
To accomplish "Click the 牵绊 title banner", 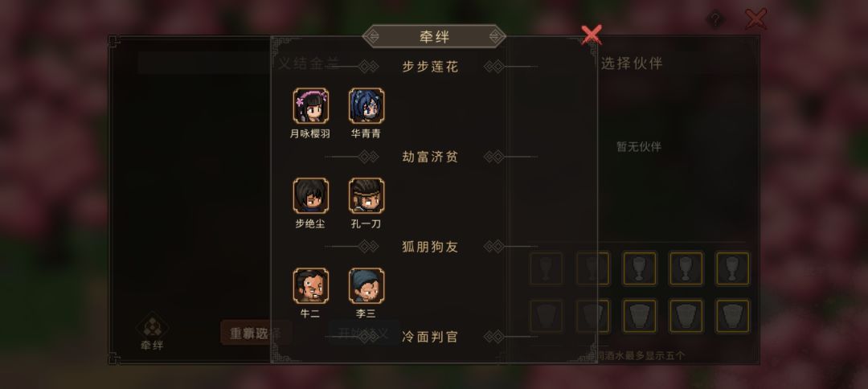I will 434,37.
